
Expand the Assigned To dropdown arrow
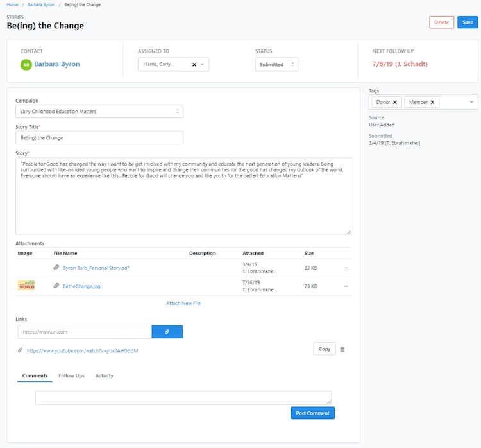pyautogui.click(x=203, y=64)
